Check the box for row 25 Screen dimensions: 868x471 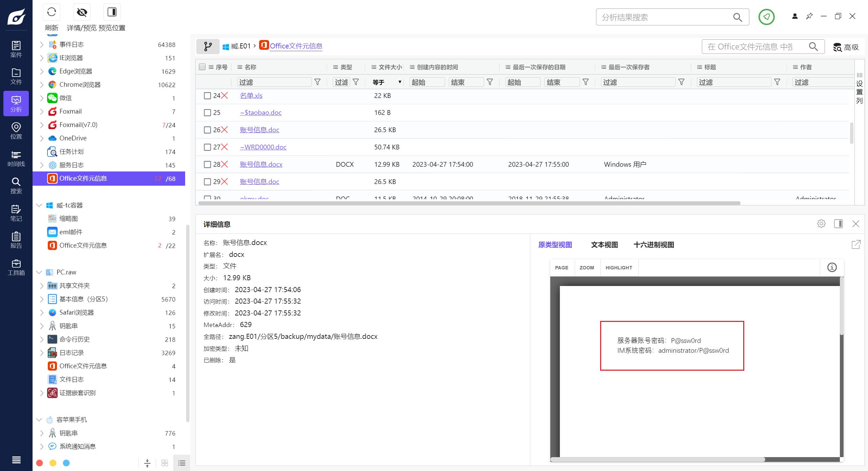click(x=207, y=113)
